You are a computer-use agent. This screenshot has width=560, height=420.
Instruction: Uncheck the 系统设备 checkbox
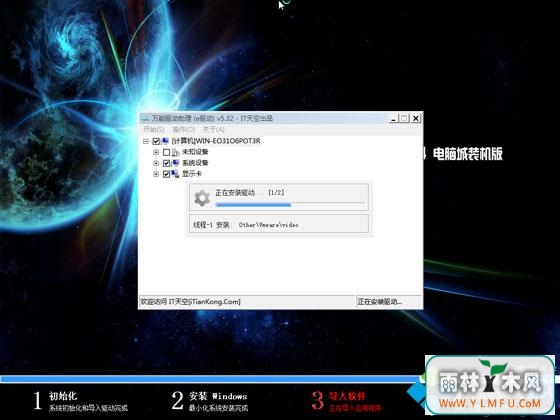166,163
